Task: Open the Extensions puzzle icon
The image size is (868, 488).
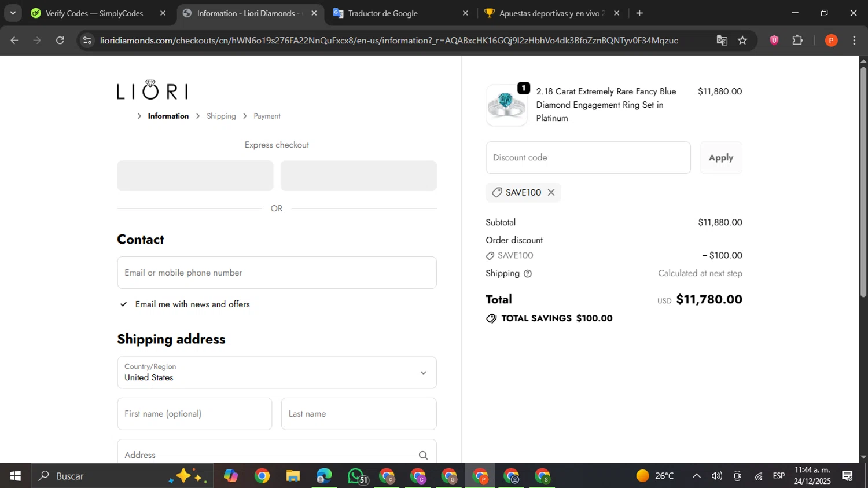Action: (x=797, y=40)
